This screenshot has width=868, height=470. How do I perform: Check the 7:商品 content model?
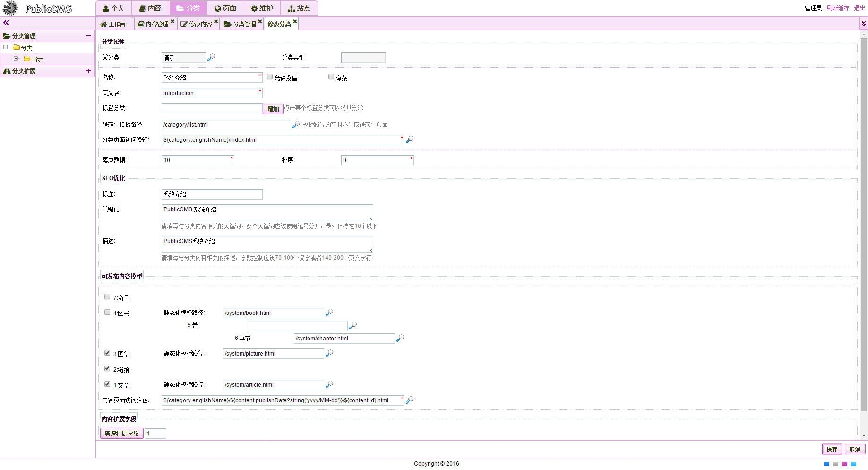point(107,296)
